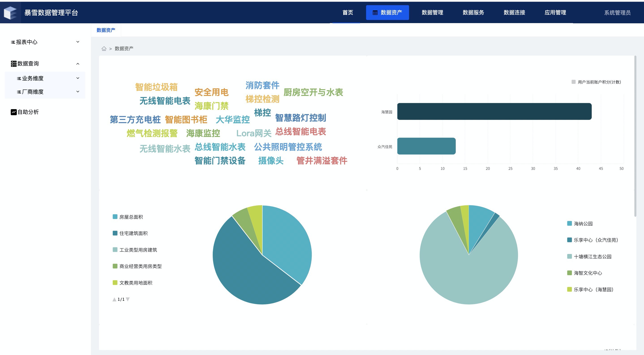Click the 海慧园 horizontal bar

[494, 112]
